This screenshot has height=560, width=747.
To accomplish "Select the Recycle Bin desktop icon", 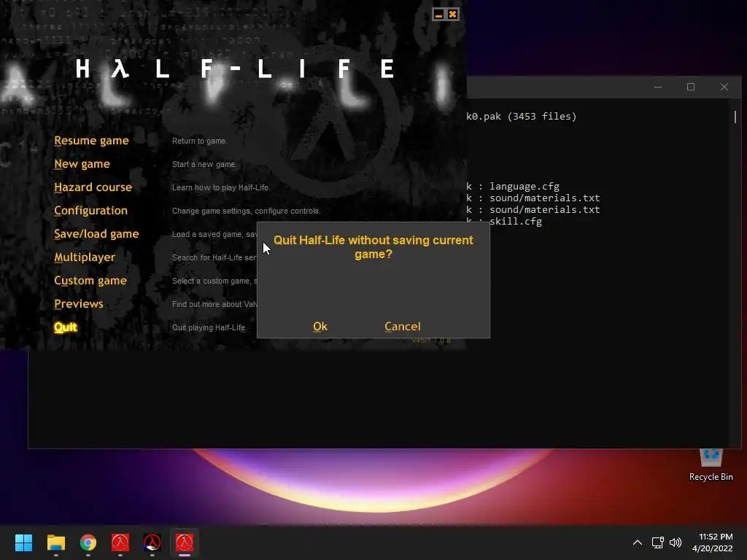I will pos(711,464).
